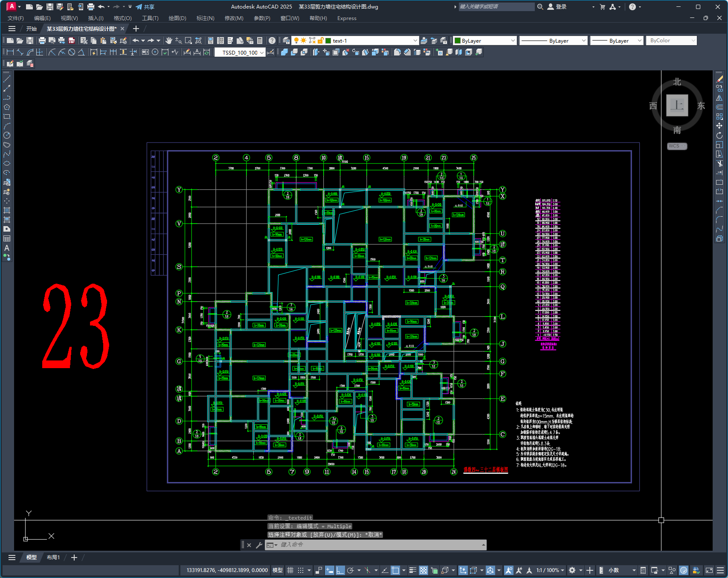Click the Solid Union icon in the solids toolbar
The image size is (728, 578).
coord(284,52)
